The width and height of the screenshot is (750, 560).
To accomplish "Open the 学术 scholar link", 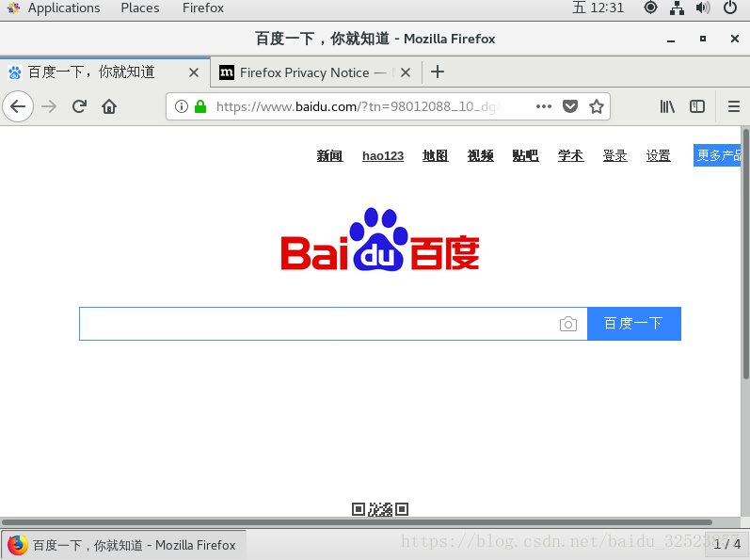I will pyautogui.click(x=570, y=155).
